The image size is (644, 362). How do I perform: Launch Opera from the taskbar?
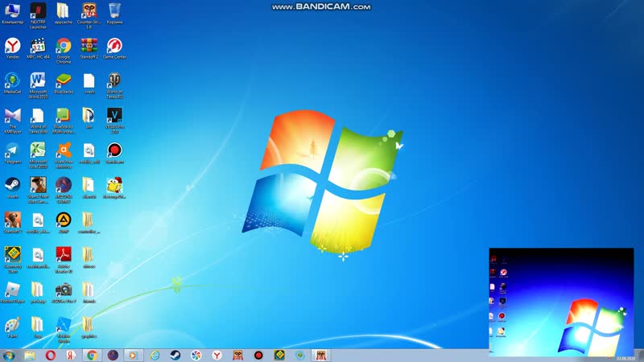[51, 356]
